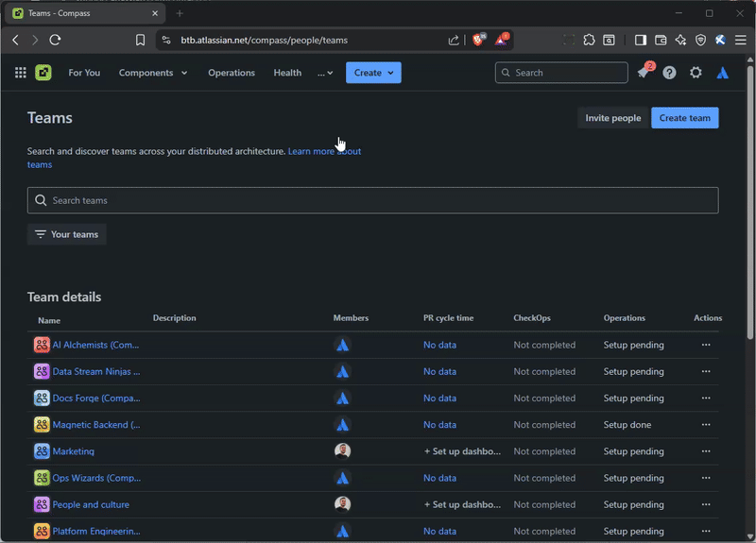Open the browser extensions puzzle icon
This screenshot has height=543, width=756.
[589, 40]
